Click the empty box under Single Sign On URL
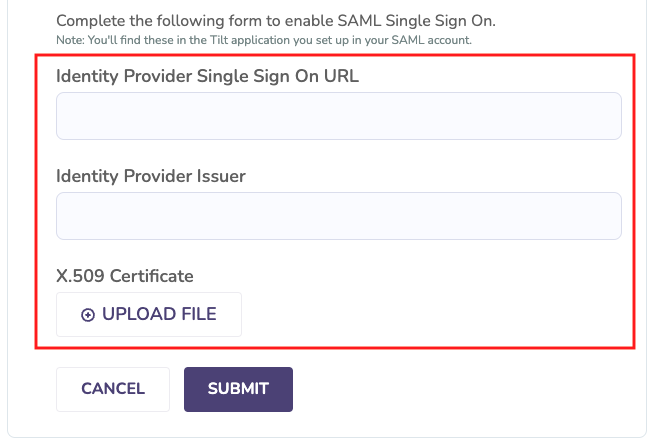The height and width of the screenshot is (439, 655). [339, 116]
